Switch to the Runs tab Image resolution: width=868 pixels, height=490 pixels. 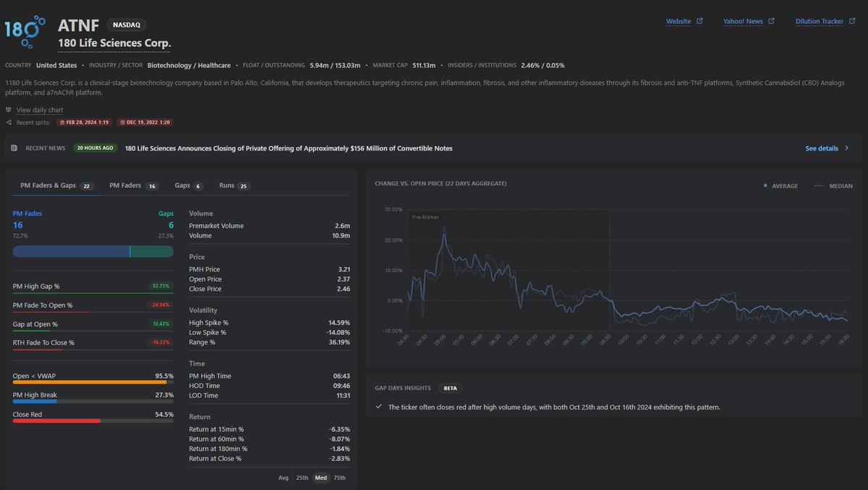point(234,186)
